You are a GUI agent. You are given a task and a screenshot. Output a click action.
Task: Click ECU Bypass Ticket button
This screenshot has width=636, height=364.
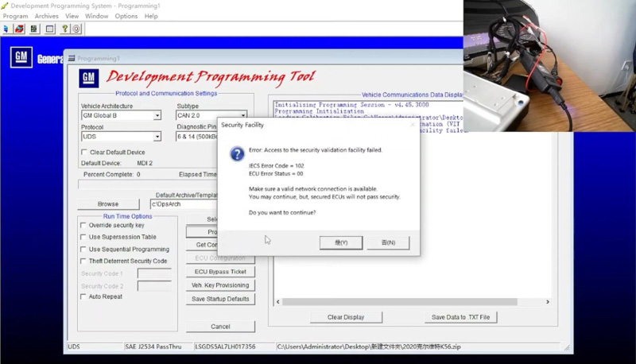(220, 272)
